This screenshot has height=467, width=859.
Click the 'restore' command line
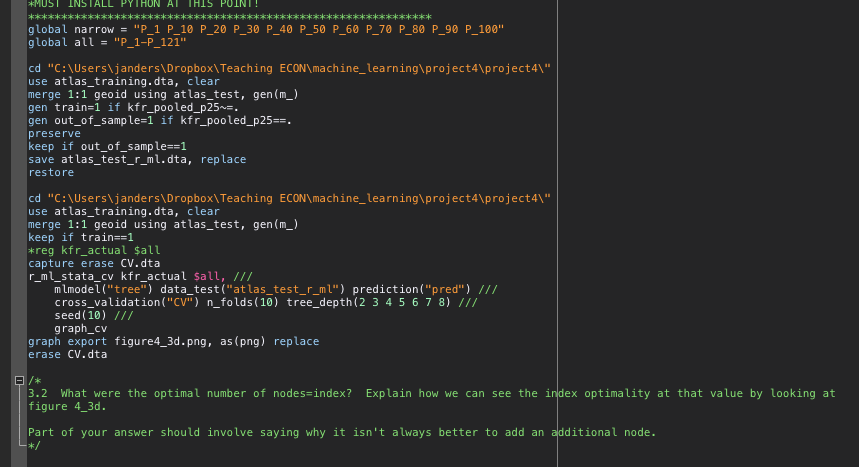[51, 173]
